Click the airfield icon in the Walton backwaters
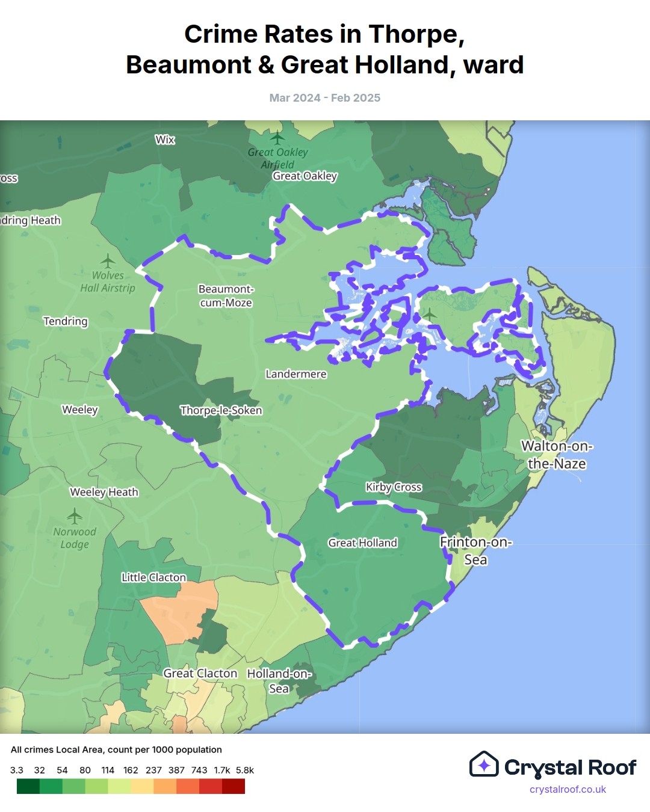Viewport: 650px width, 812px height. pyautogui.click(x=429, y=314)
